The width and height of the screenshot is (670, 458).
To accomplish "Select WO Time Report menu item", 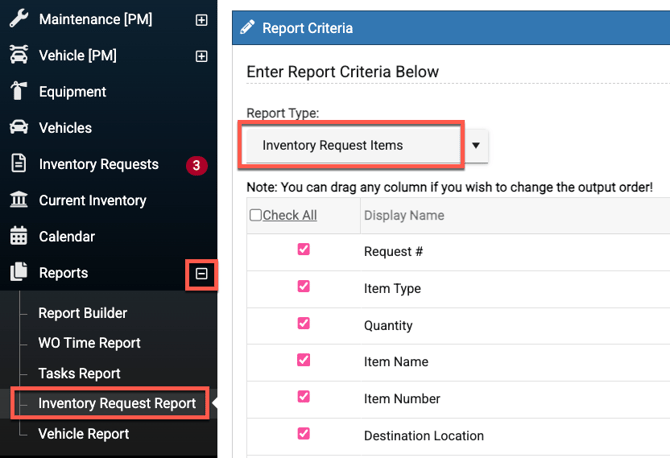I will [90, 343].
